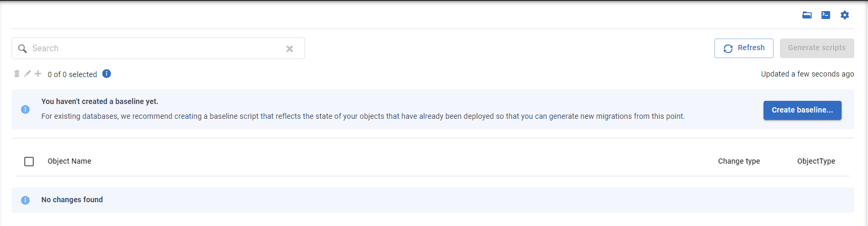Open the project folder icon

(x=807, y=15)
